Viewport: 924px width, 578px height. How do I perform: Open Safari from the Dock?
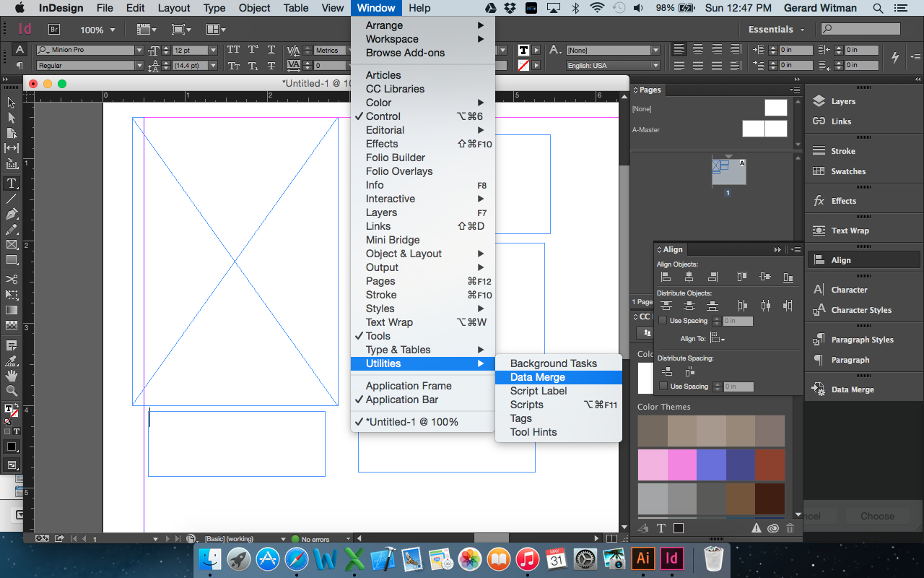pyautogui.click(x=296, y=558)
